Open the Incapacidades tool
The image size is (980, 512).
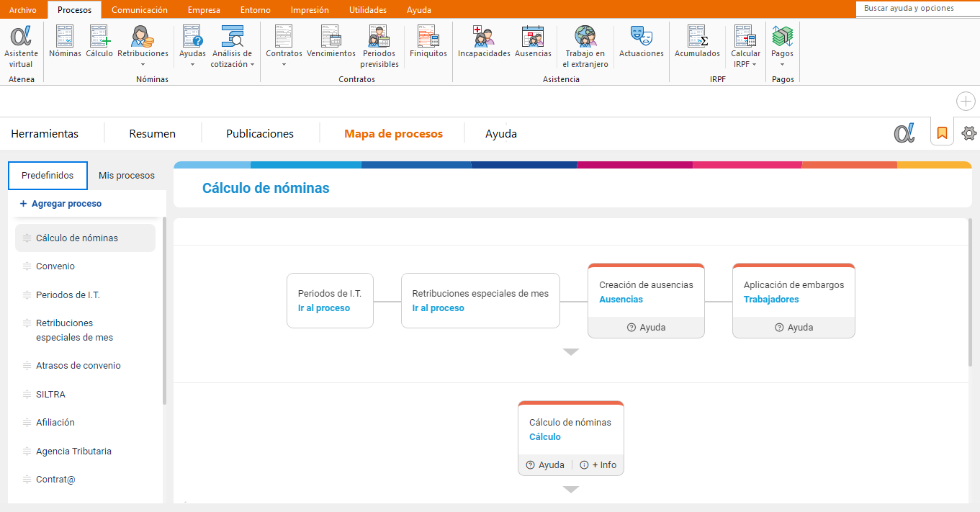(484, 36)
